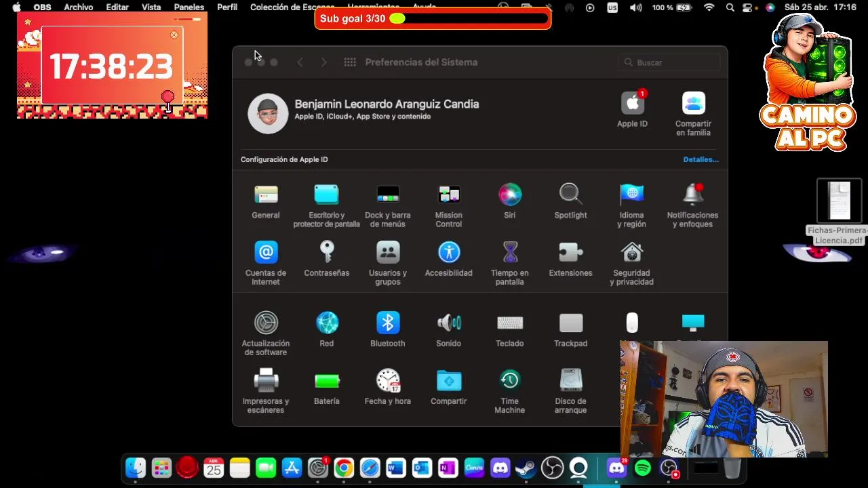The image size is (868, 488).
Task: Open the Contraseñas pane
Action: pos(327,259)
